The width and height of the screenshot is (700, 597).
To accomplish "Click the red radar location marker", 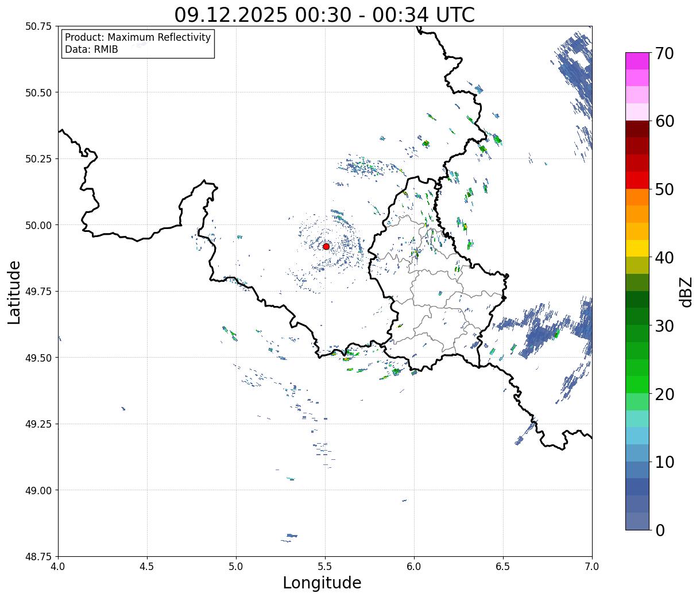I will tap(326, 246).
